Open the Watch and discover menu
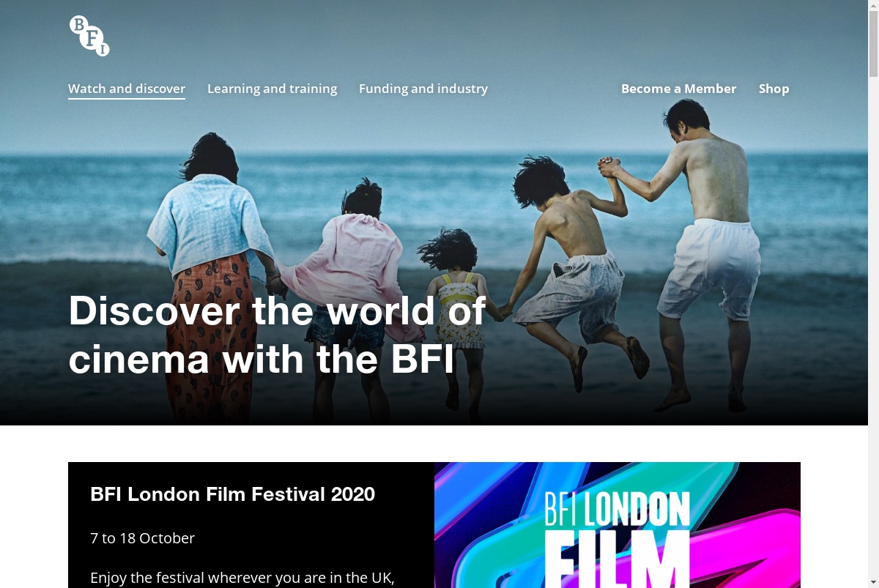Image resolution: width=879 pixels, height=588 pixels. [x=127, y=89]
